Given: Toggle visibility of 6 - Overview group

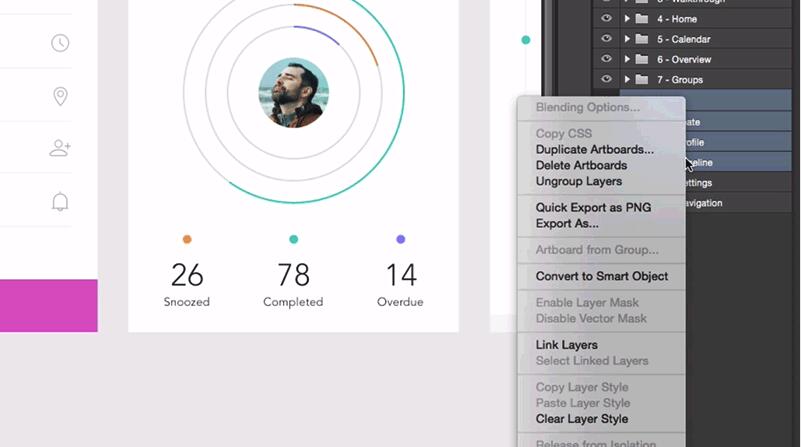Looking at the screenshot, I should point(606,59).
